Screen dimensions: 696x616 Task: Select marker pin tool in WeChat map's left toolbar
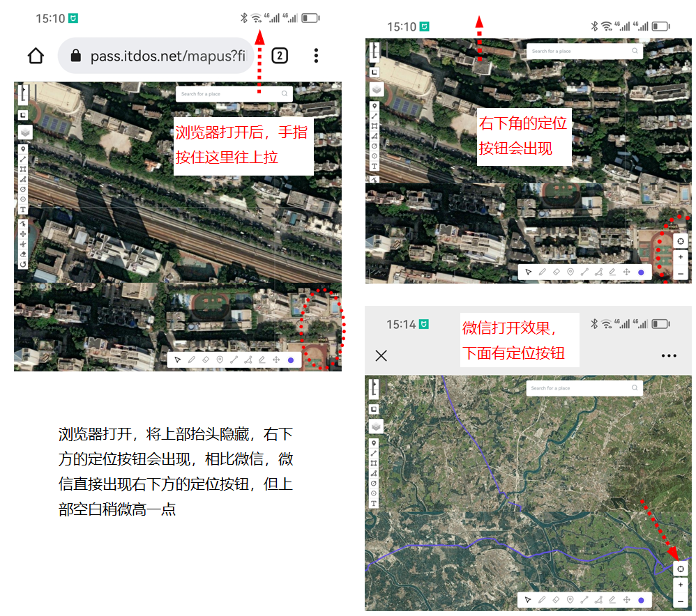pos(375,443)
